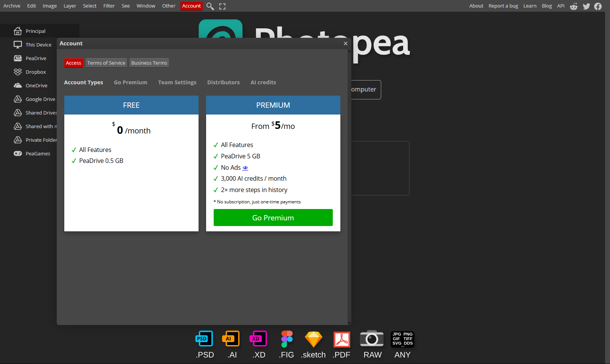Click the .sketch format icon
This screenshot has height=364, width=610.
click(x=314, y=339)
